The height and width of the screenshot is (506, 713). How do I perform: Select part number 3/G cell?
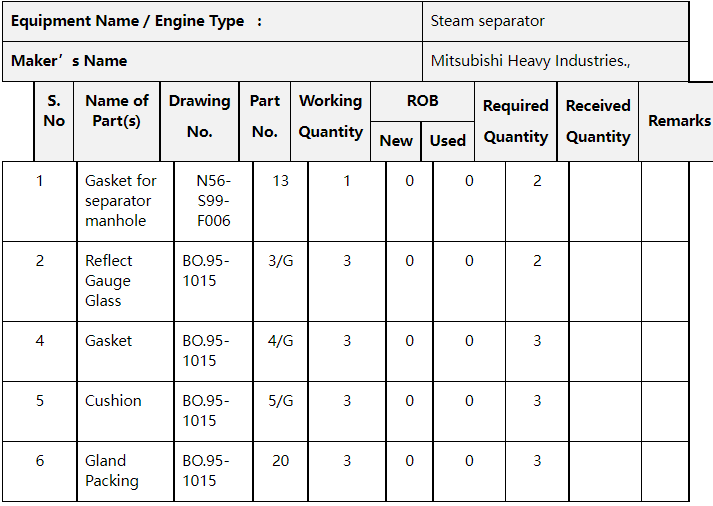281,261
